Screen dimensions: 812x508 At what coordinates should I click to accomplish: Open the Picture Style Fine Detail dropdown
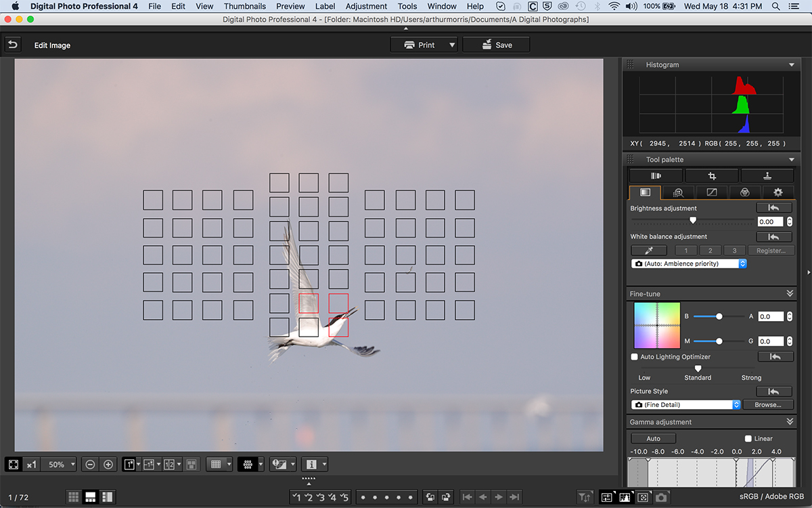click(x=686, y=404)
